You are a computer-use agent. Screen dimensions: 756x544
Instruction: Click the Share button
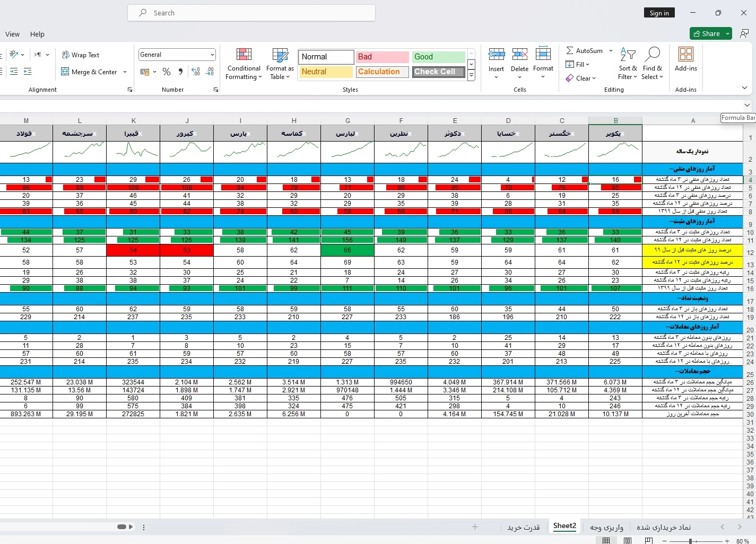point(706,33)
